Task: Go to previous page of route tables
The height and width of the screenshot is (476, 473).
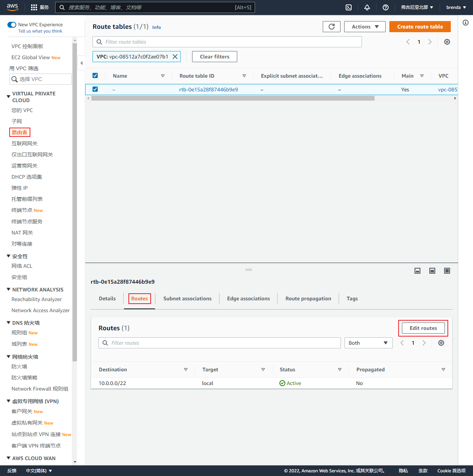Action: (x=408, y=42)
